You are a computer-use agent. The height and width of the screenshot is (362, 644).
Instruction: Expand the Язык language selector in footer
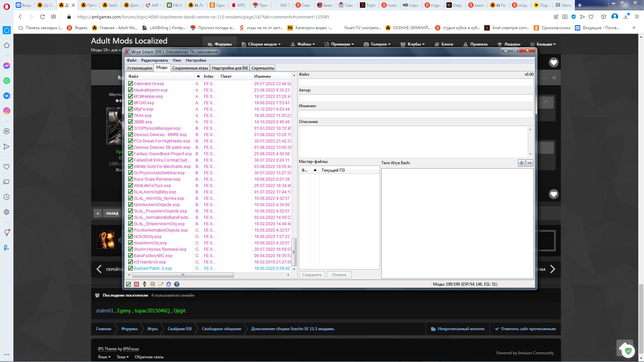coord(104,357)
